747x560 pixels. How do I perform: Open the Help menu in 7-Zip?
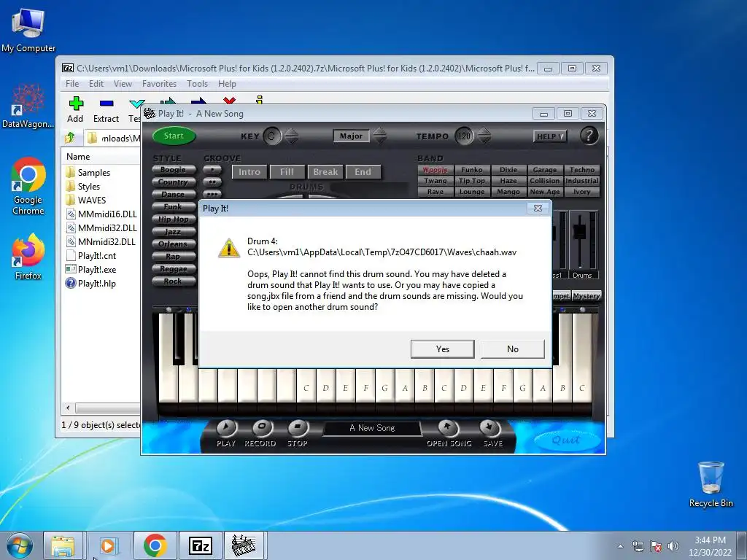227,84
